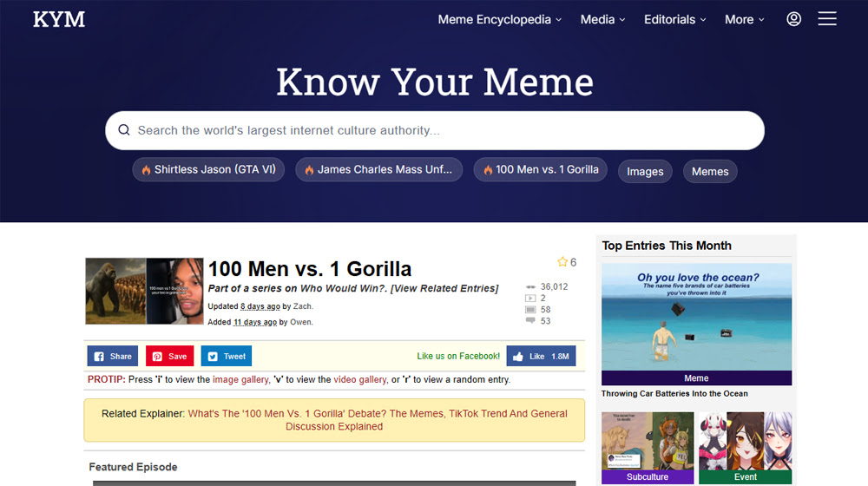Select the 100 Men vs. 1 Gorilla trending tag
868x486 pixels.
coord(540,169)
